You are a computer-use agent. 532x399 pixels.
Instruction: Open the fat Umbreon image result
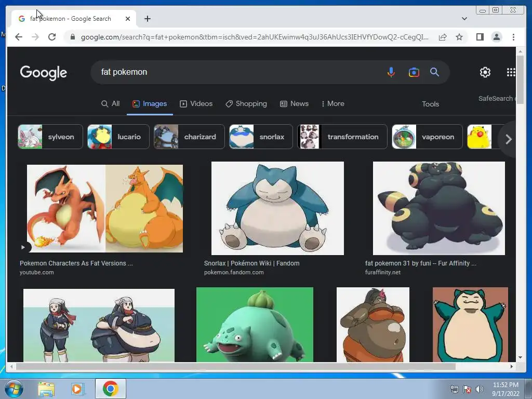coord(438,208)
